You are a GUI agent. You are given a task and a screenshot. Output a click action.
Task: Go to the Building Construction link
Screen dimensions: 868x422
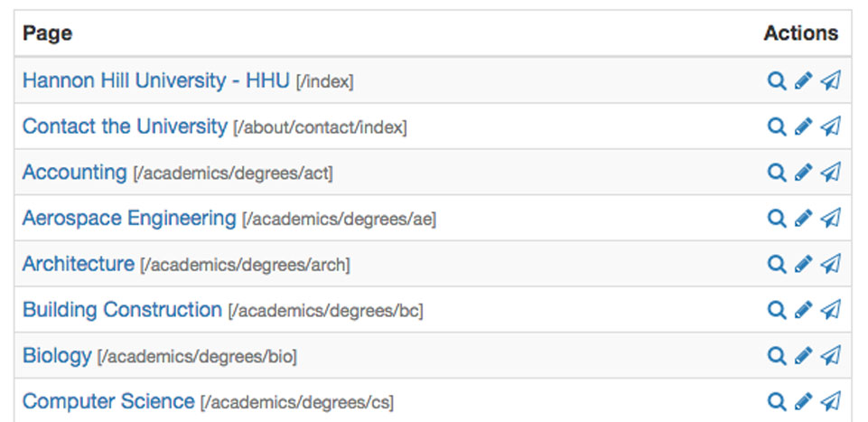(122, 310)
